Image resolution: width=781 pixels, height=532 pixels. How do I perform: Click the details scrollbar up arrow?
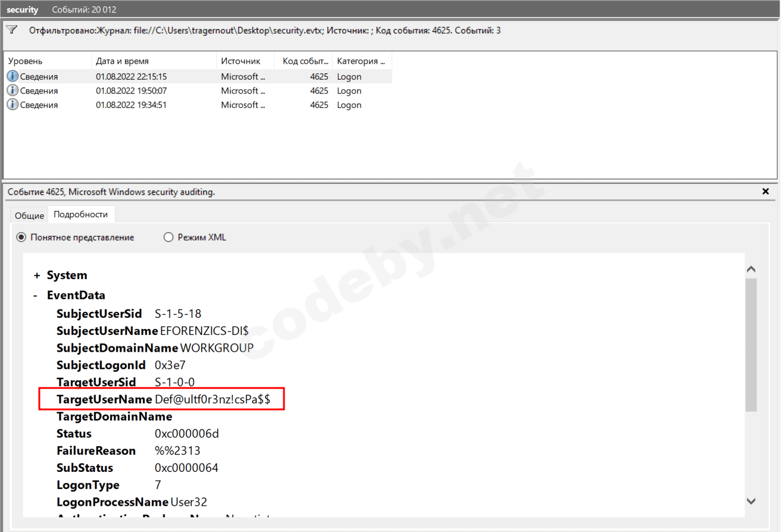(x=751, y=270)
